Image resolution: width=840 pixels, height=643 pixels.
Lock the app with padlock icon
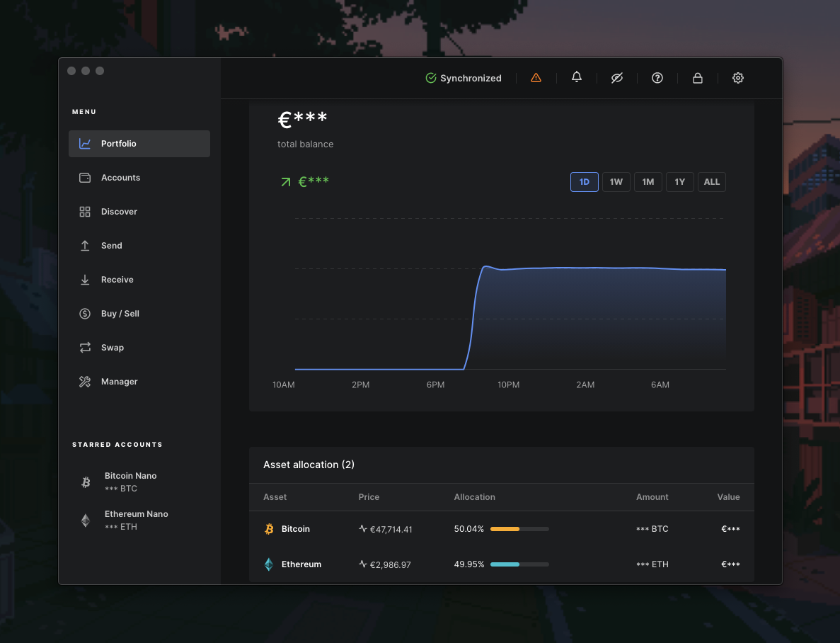coord(698,78)
